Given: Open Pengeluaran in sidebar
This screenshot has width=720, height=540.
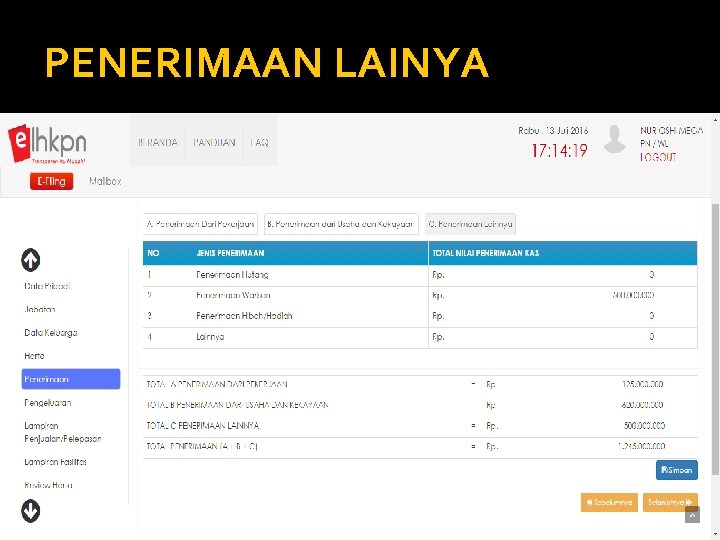Looking at the screenshot, I should click(47, 403).
